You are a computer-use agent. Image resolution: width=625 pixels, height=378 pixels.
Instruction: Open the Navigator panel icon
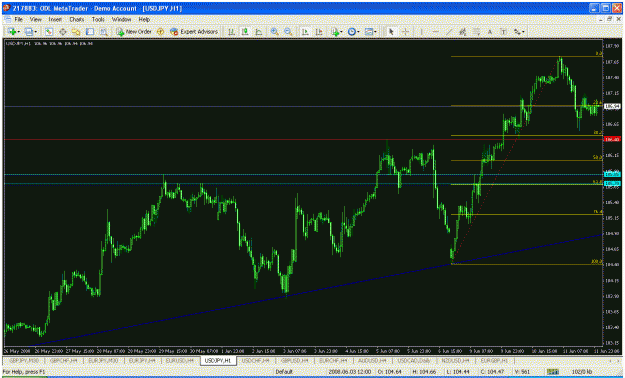76,32
